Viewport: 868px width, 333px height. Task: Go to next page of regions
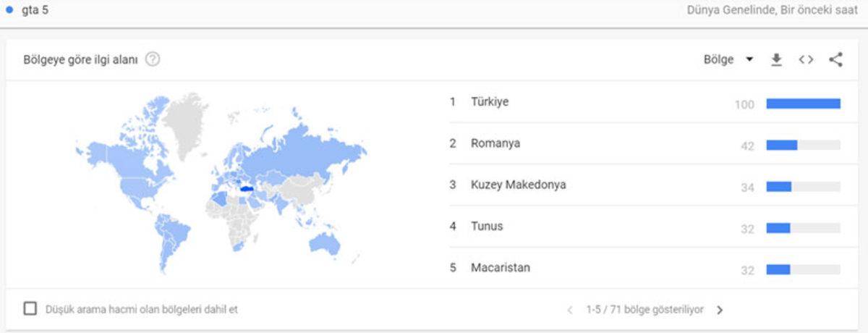720,310
